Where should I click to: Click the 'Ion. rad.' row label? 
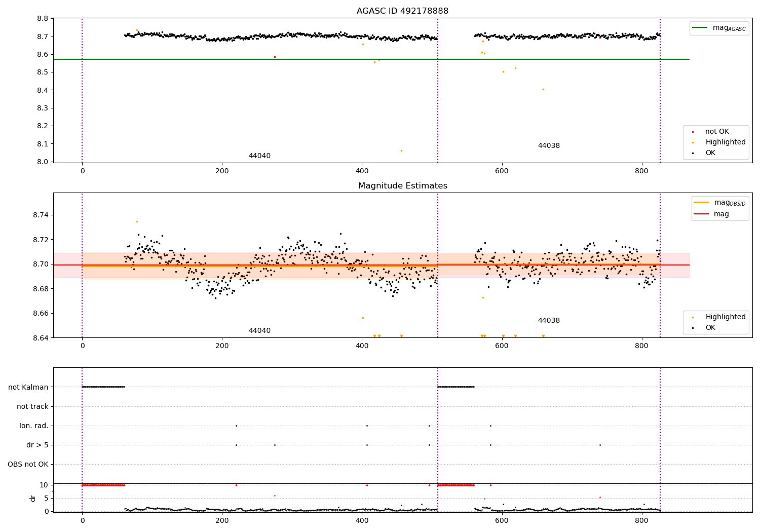(x=34, y=426)
